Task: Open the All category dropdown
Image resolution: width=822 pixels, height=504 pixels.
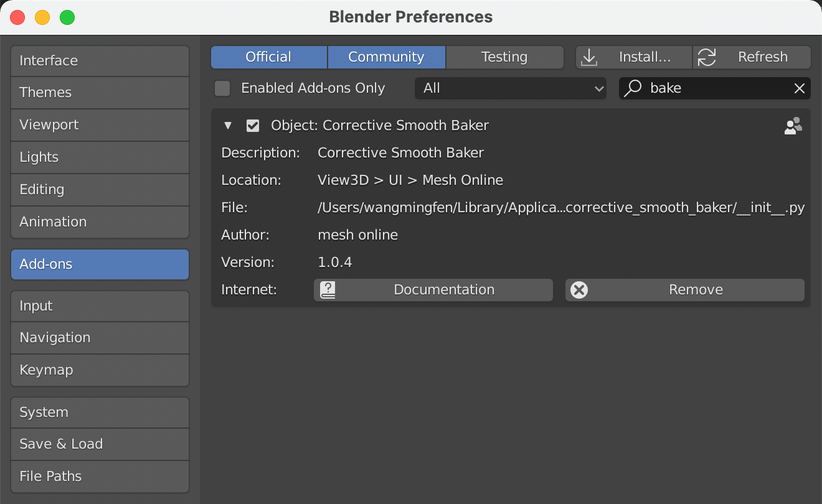Action: (511, 88)
